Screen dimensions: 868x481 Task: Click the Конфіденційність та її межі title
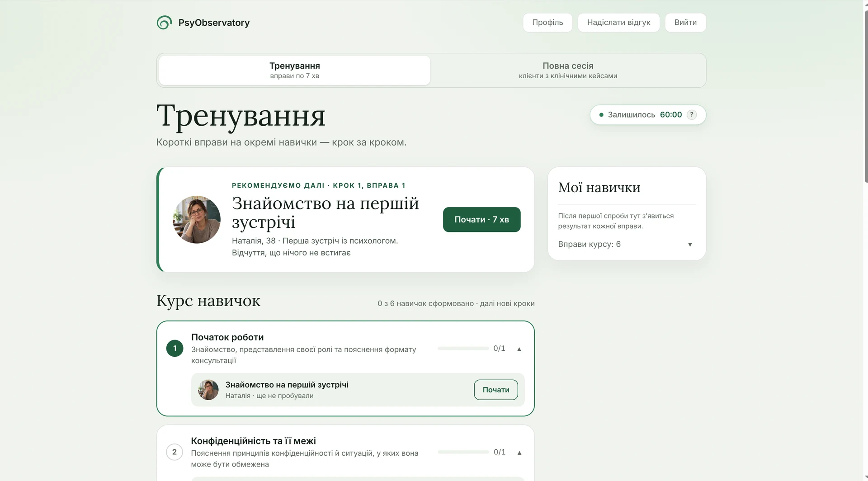(x=253, y=441)
